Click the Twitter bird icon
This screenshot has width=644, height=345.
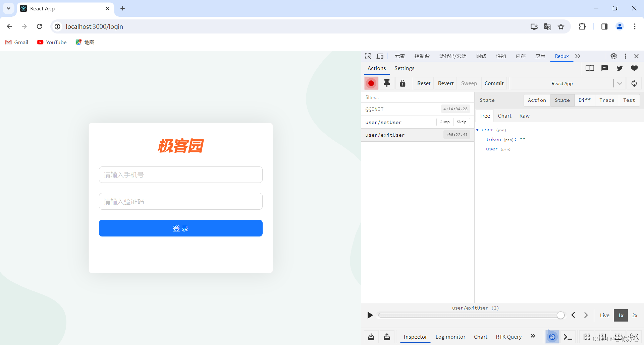pyautogui.click(x=620, y=68)
